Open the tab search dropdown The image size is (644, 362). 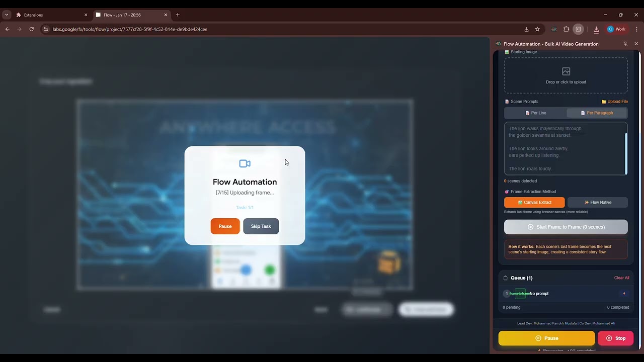click(7, 15)
